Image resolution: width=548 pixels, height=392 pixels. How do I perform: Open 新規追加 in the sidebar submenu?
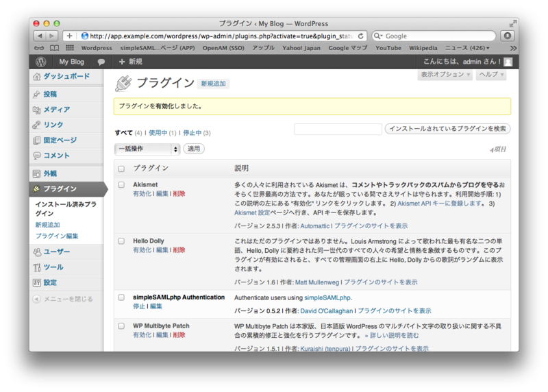pos(47,225)
